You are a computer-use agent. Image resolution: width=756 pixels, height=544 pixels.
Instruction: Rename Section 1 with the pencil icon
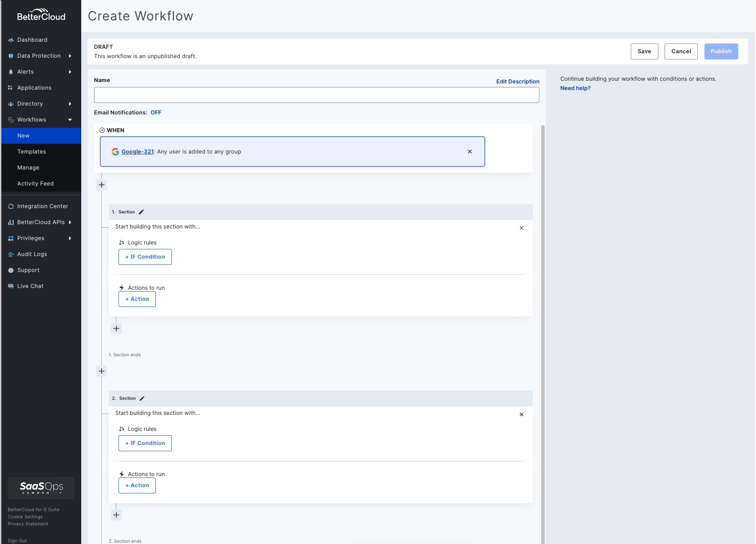coord(141,212)
